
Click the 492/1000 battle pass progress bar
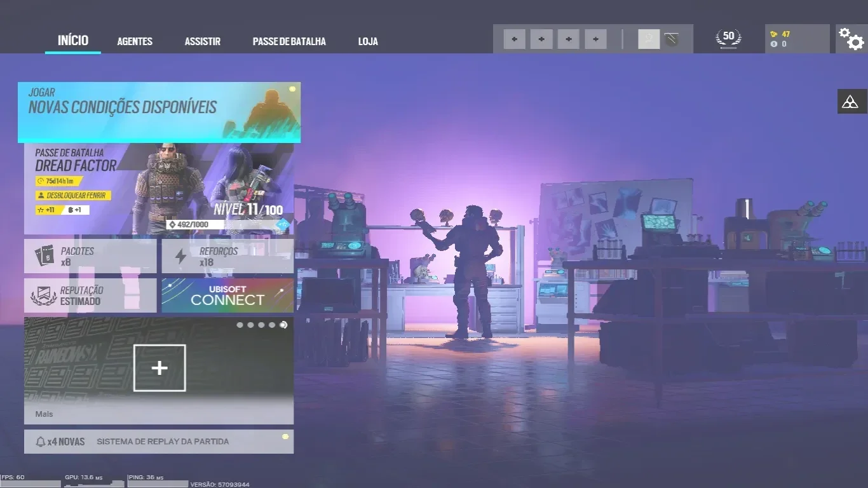click(x=221, y=224)
